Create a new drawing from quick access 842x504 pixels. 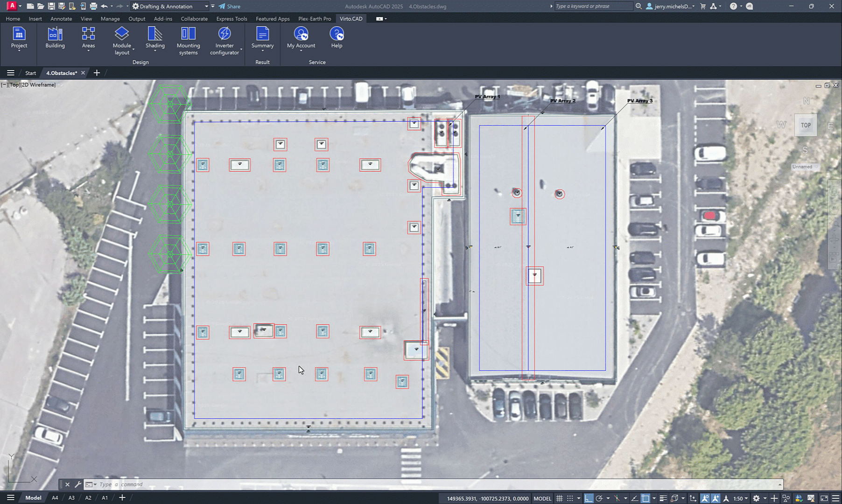30,6
